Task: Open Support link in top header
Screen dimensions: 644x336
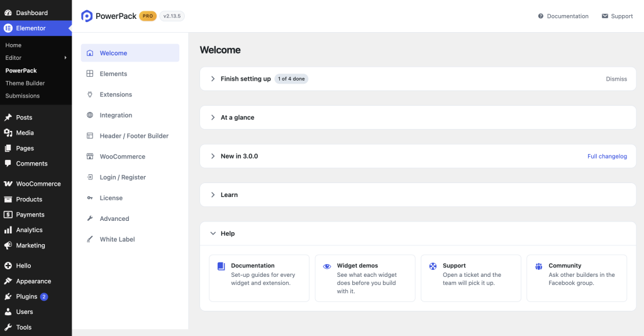Action: 617,16
